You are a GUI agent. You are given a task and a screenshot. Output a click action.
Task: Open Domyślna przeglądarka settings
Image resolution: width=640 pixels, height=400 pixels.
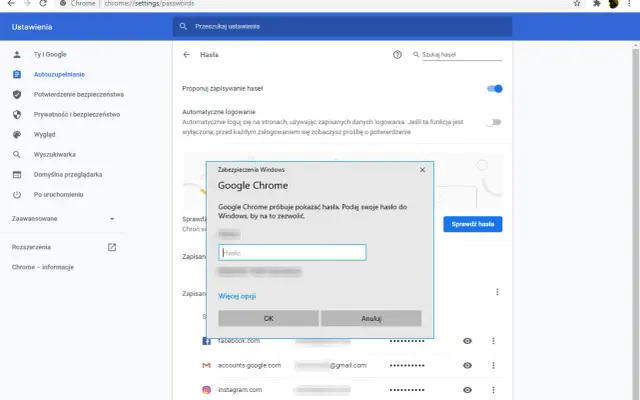[68, 174]
